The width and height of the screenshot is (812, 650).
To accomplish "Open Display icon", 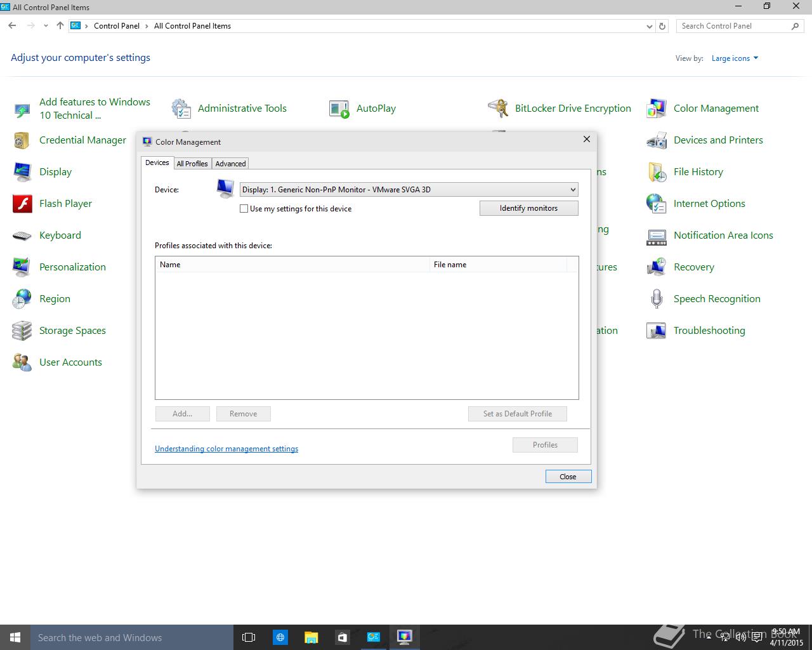I will pos(22,172).
